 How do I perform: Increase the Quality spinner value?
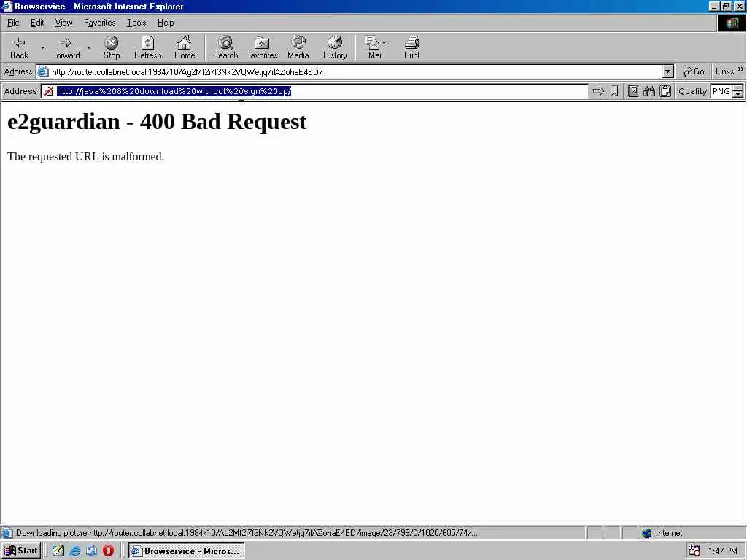[x=738, y=88]
